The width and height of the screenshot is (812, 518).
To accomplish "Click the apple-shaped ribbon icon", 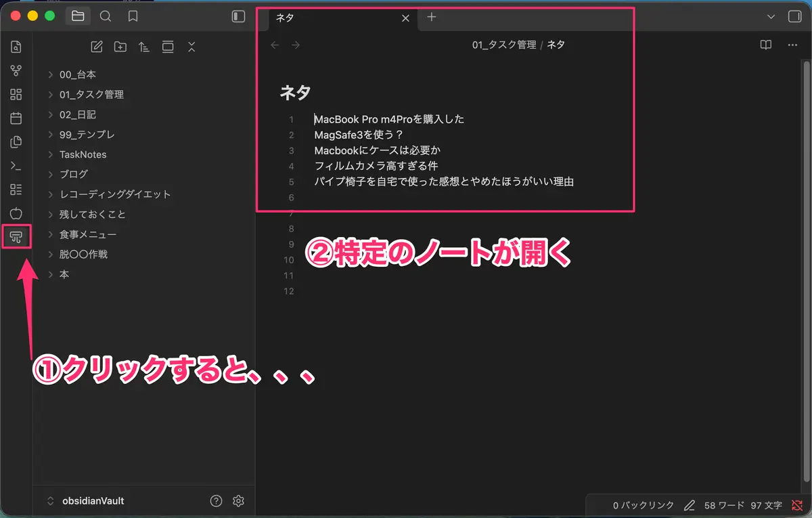I will [x=16, y=213].
